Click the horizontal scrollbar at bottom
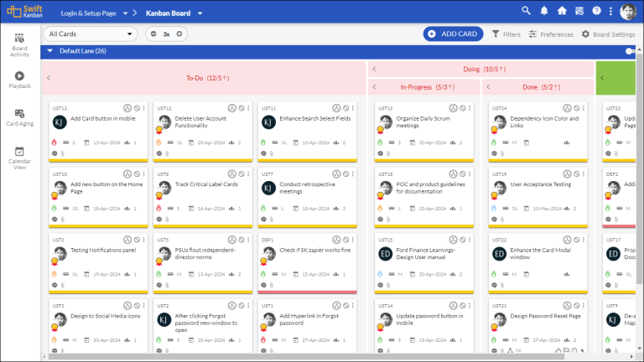 tap(306, 357)
